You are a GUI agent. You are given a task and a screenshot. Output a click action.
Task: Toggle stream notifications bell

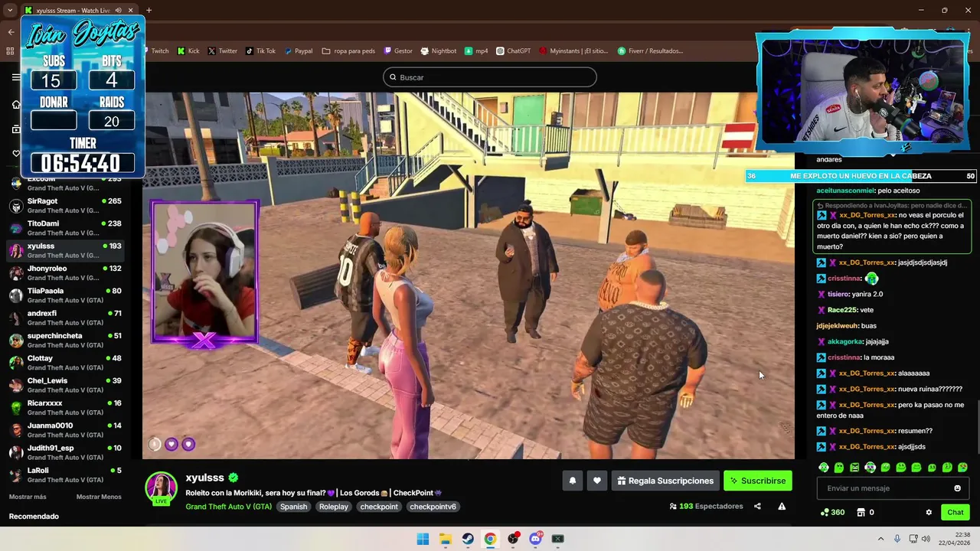click(572, 481)
